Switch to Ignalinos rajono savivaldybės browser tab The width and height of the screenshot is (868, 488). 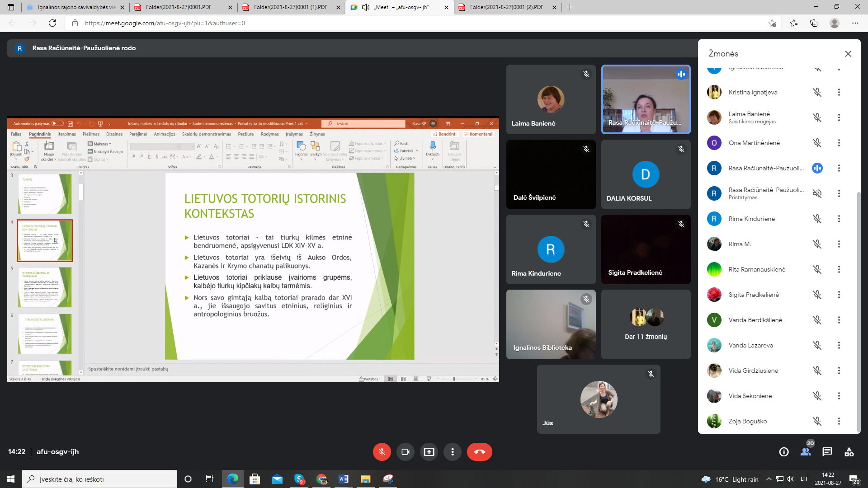[x=75, y=7]
